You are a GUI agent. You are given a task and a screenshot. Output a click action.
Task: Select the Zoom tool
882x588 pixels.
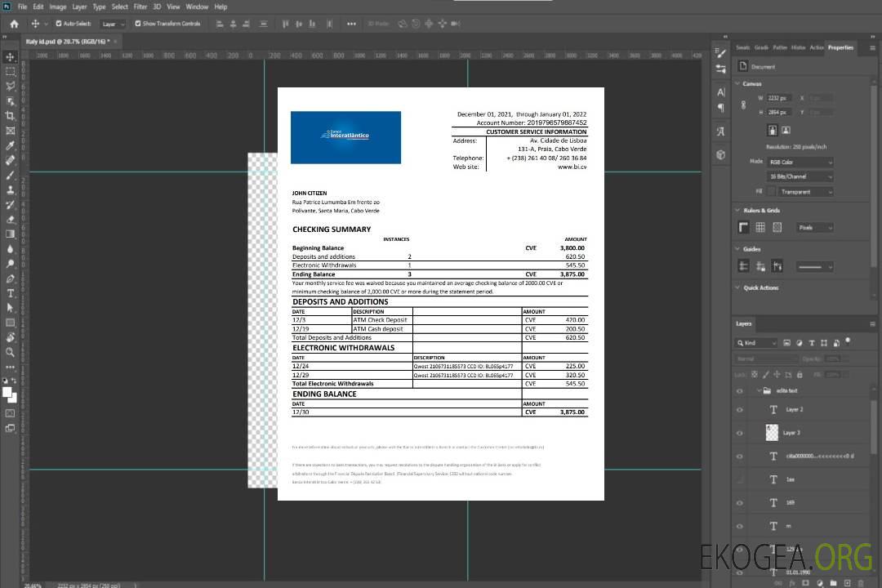coord(10,352)
